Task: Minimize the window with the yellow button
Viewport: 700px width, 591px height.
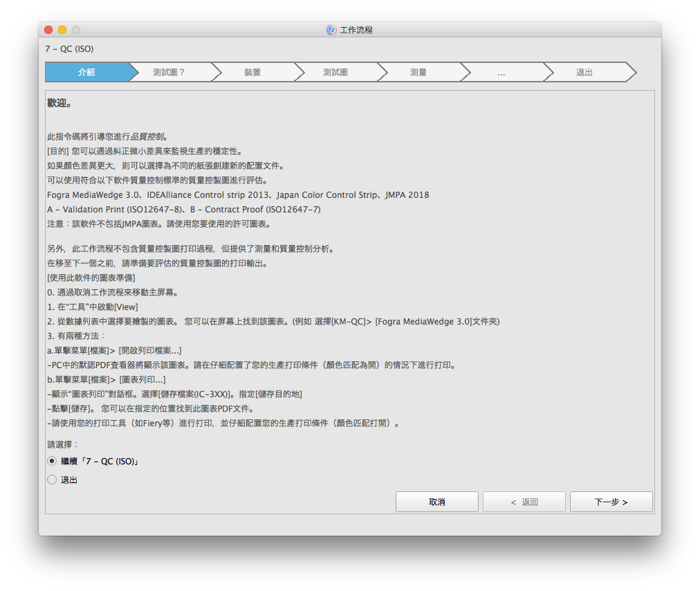Action: (62, 30)
